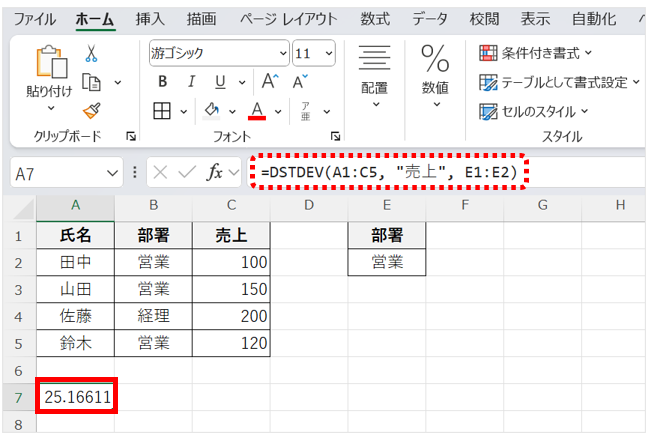Increase font size with the larger A icon
This screenshot has width=646, height=440.
(x=270, y=82)
